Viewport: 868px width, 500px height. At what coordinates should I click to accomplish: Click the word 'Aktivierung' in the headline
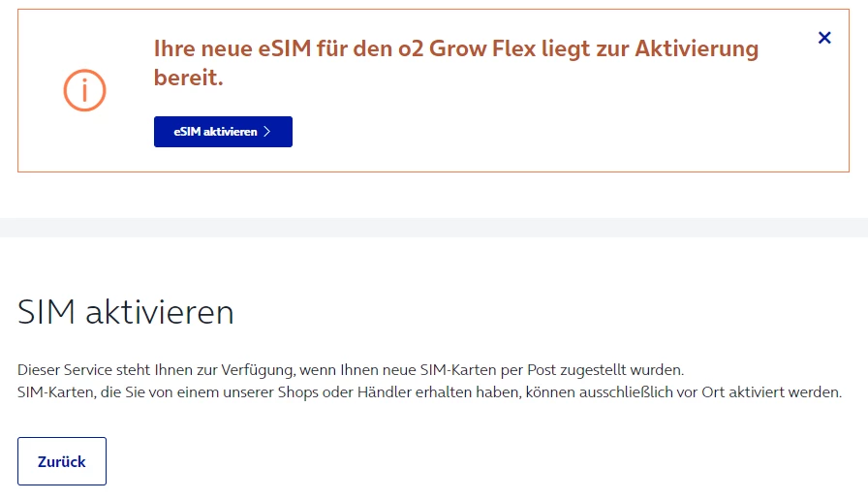[x=697, y=48]
